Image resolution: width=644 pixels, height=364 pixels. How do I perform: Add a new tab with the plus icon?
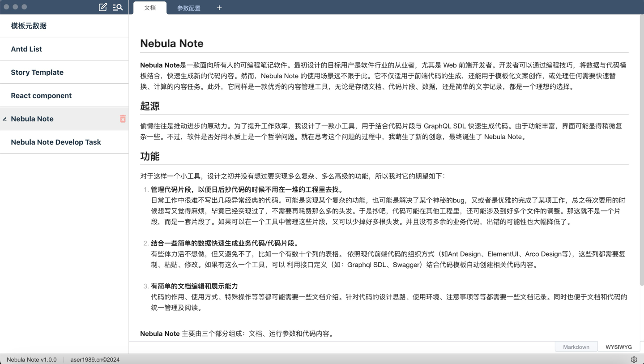[x=219, y=8]
